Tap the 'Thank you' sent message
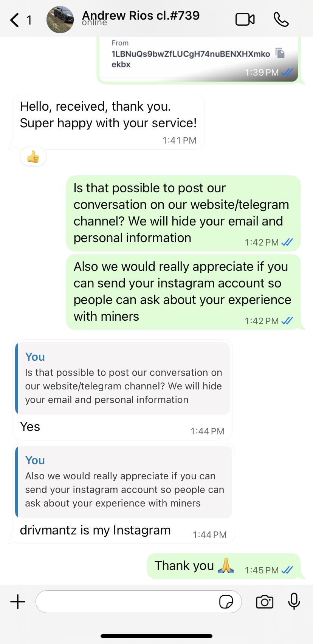 point(184,566)
